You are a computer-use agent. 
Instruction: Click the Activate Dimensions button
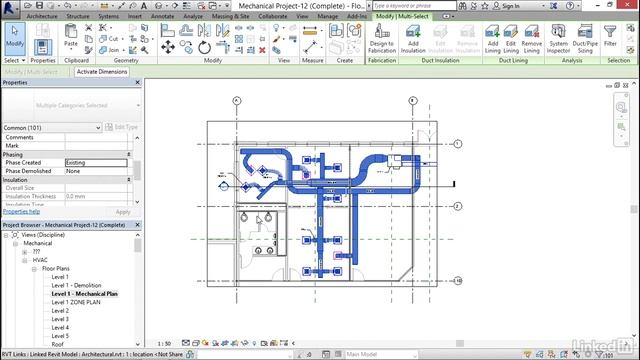click(x=102, y=71)
